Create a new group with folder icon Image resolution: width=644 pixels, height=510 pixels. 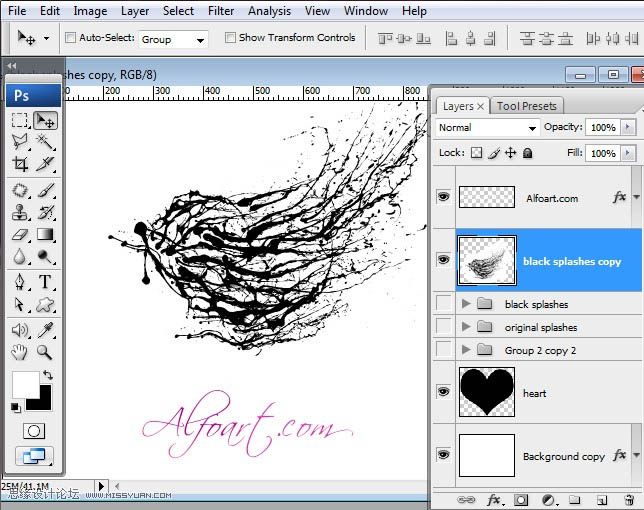point(575,499)
